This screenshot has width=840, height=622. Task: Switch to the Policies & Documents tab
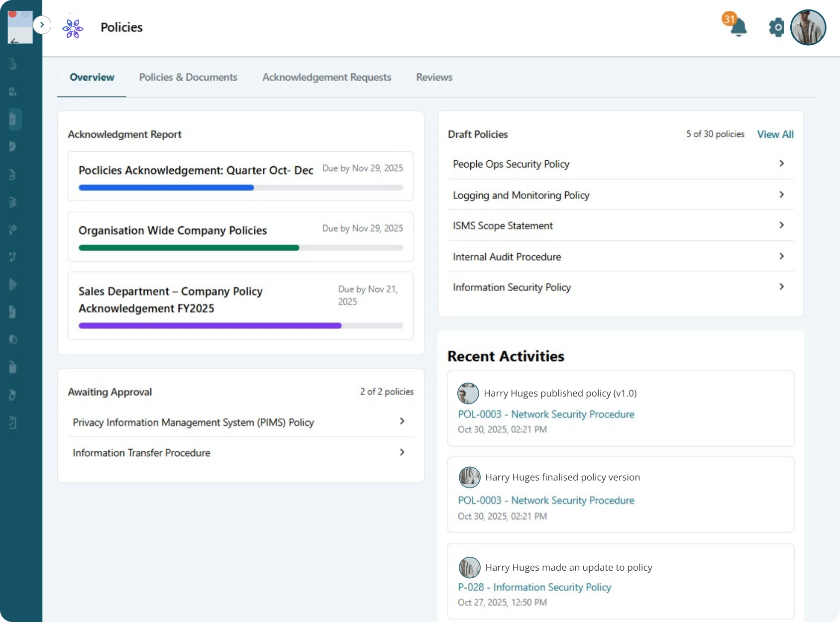[188, 77]
